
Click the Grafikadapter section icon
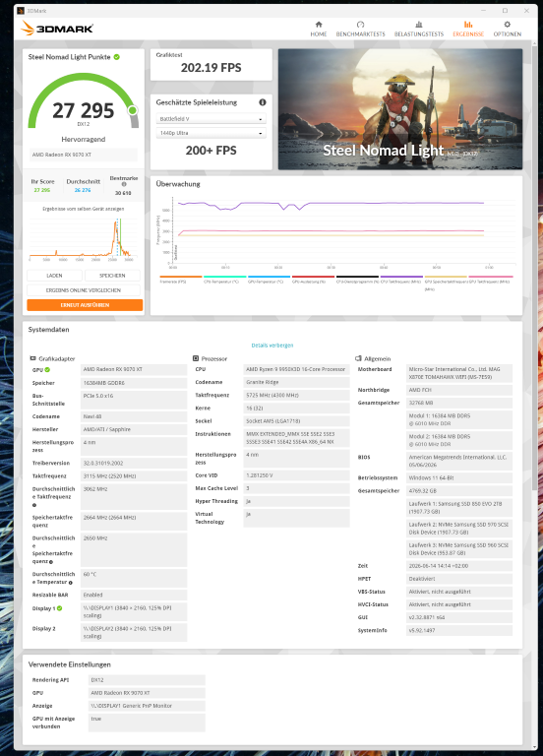tap(32, 358)
